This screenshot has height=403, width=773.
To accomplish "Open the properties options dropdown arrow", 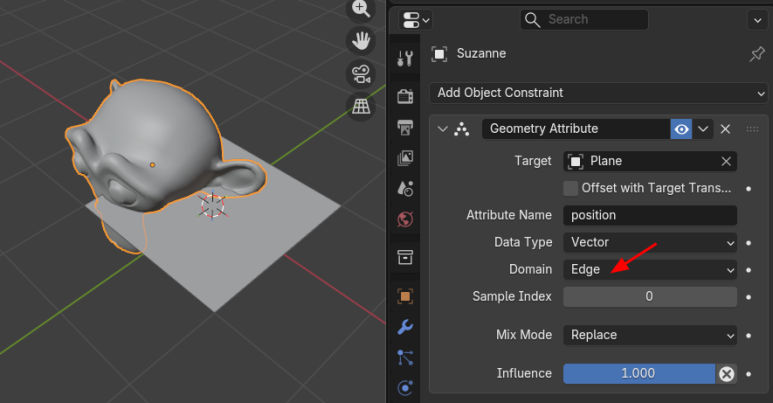I will click(x=757, y=20).
